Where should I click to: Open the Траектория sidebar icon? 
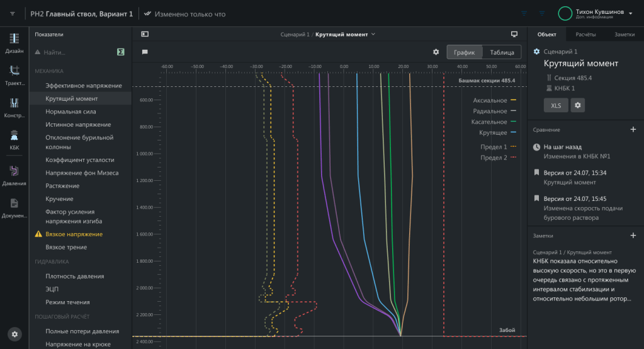[14, 74]
